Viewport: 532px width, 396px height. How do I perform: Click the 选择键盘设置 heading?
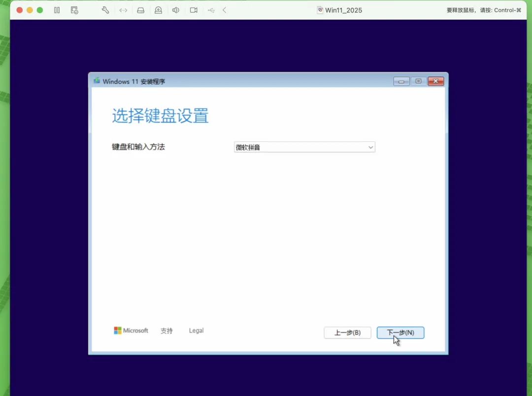[160, 116]
